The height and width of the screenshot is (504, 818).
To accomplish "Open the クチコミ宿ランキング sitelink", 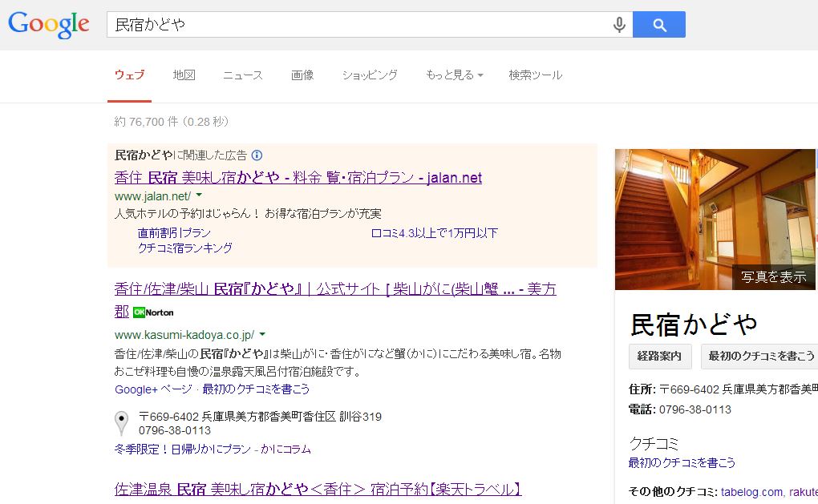I will click(184, 248).
